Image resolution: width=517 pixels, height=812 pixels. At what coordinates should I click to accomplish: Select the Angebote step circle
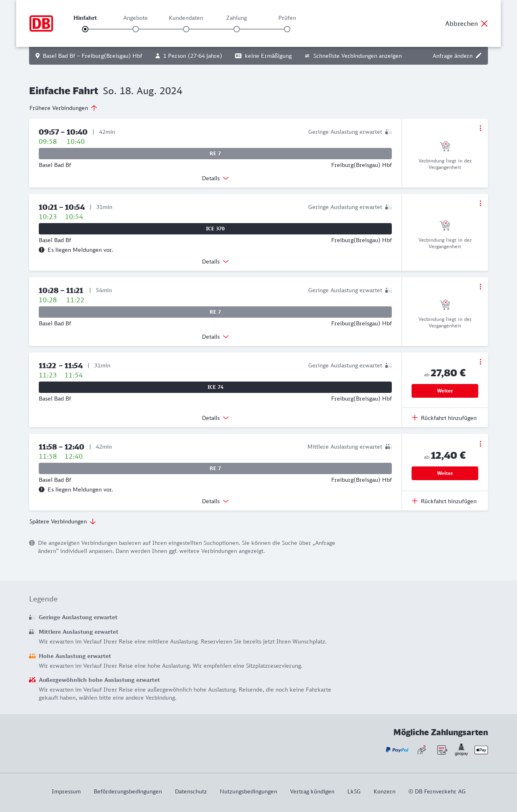136,29
